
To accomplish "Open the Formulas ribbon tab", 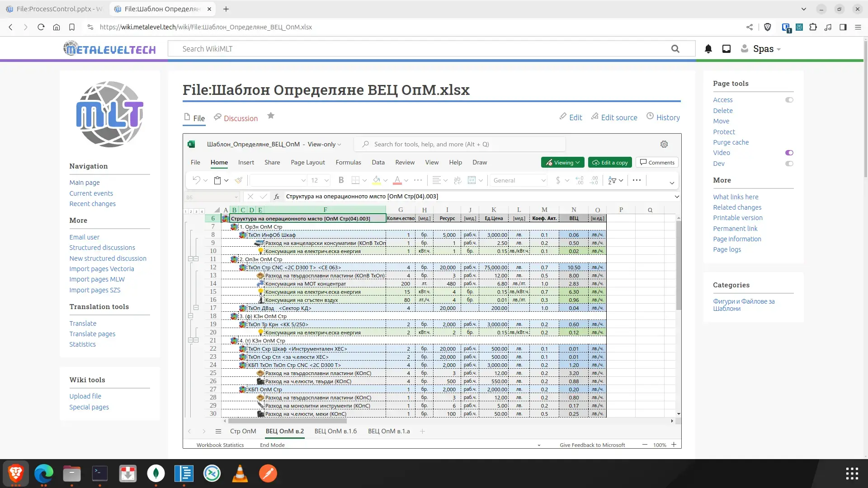I will [x=348, y=162].
